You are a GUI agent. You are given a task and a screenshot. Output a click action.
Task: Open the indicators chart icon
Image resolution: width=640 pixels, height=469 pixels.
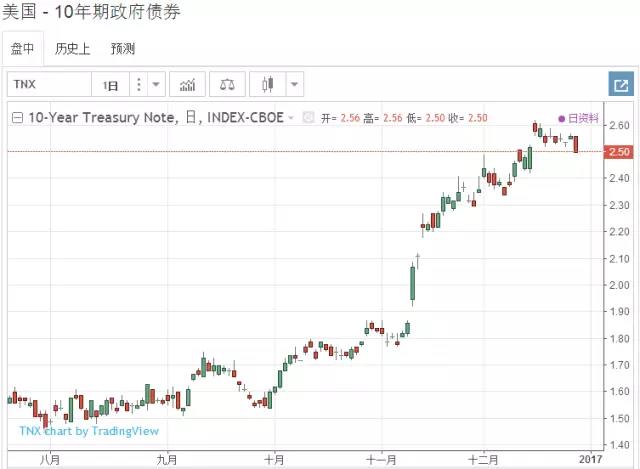(x=188, y=84)
